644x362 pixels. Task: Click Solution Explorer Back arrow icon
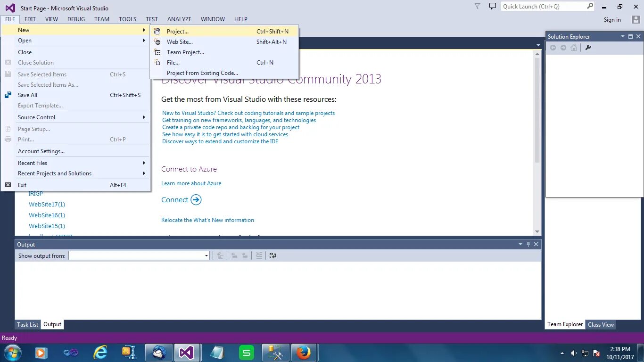[553, 48]
